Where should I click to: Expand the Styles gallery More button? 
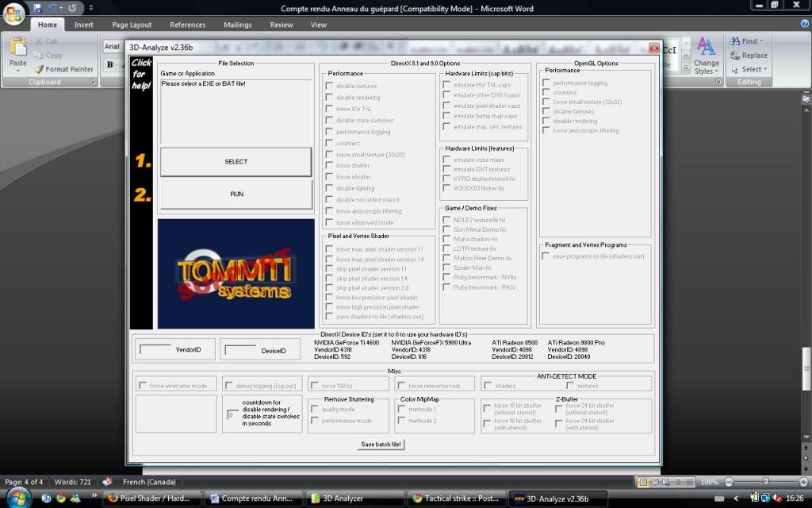click(686, 70)
